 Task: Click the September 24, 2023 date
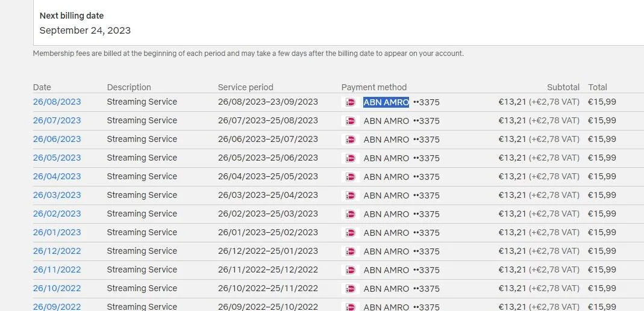click(85, 30)
